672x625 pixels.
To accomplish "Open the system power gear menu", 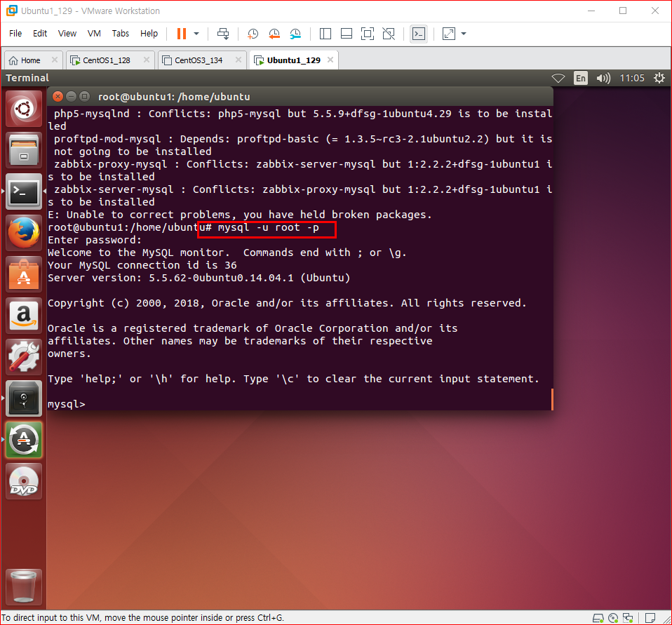I will click(x=659, y=78).
